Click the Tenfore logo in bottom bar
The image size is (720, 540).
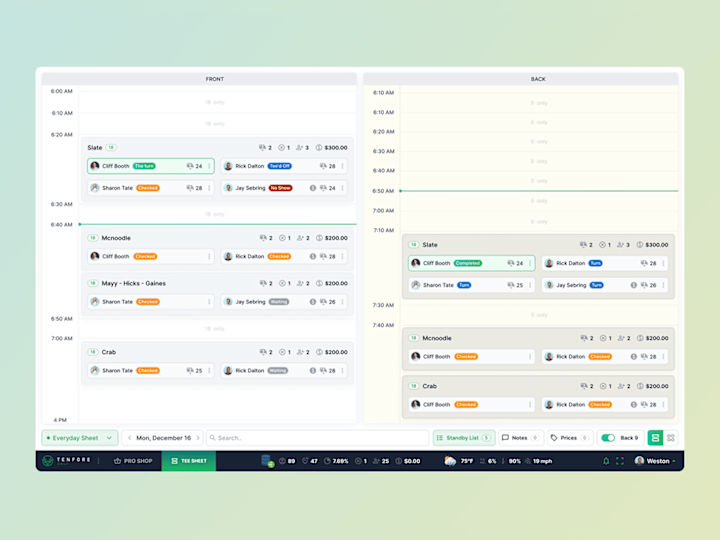(x=67, y=461)
